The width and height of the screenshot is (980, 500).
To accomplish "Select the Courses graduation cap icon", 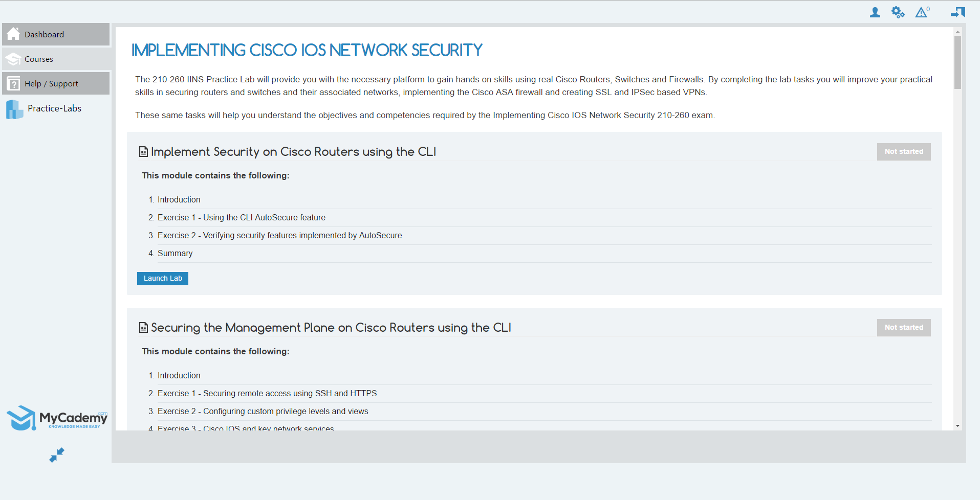I will (13, 58).
